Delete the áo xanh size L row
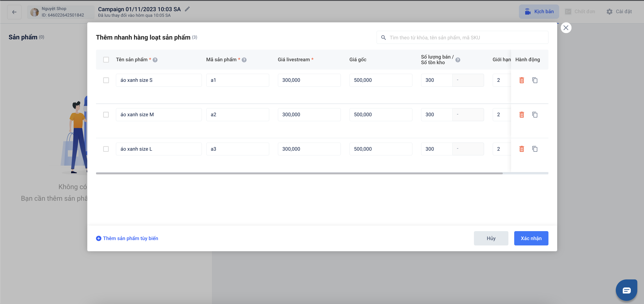Screen dimensions: 644x304 [x=522, y=149]
